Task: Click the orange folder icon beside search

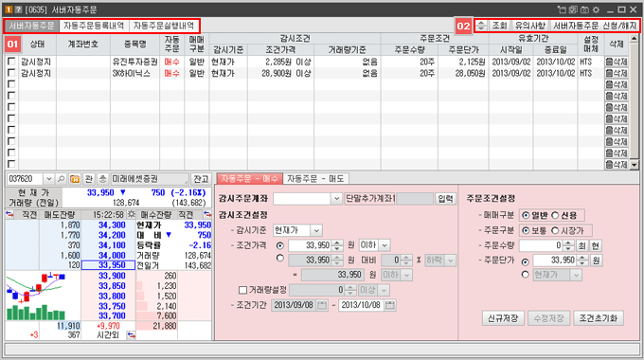Action: coord(75,179)
